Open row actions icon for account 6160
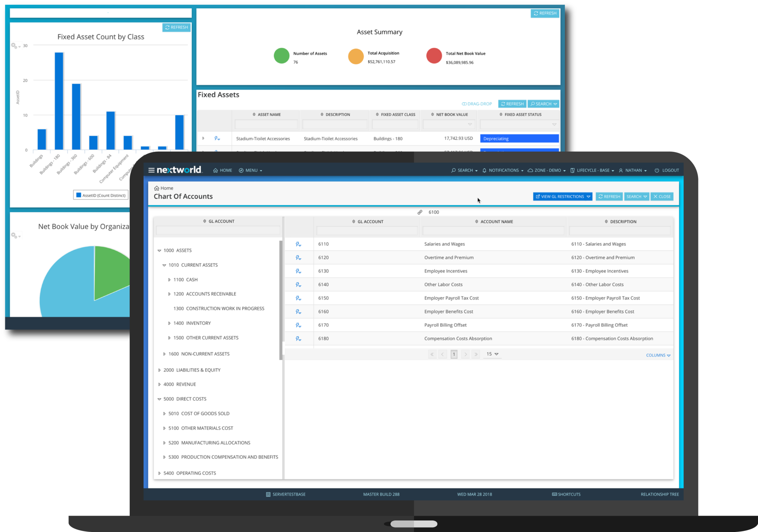The height and width of the screenshot is (532, 758). pyautogui.click(x=298, y=312)
